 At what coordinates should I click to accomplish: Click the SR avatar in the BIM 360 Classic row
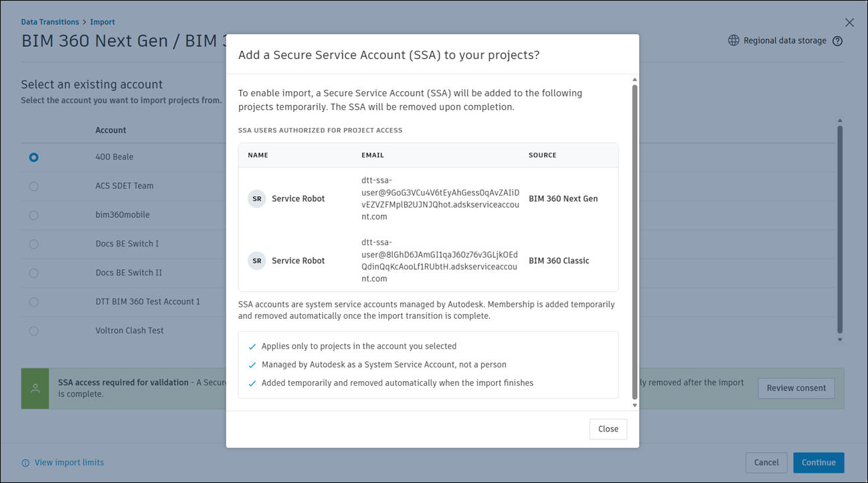coord(257,261)
